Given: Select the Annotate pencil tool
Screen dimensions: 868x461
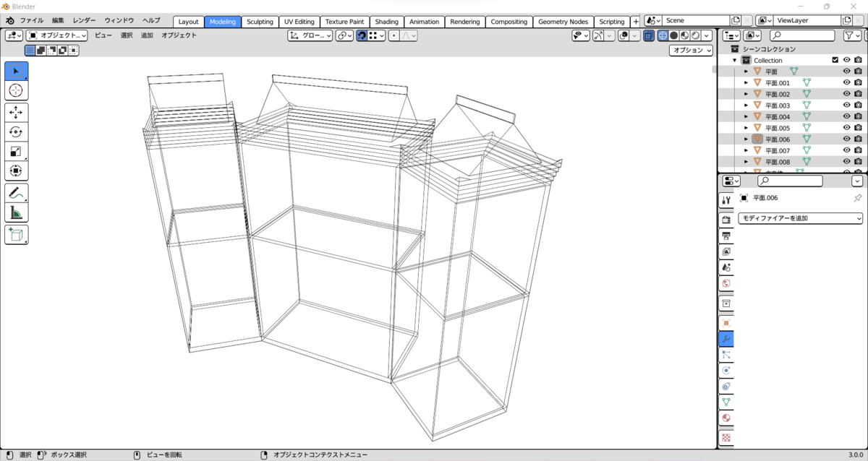Looking at the screenshot, I should [x=17, y=193].
